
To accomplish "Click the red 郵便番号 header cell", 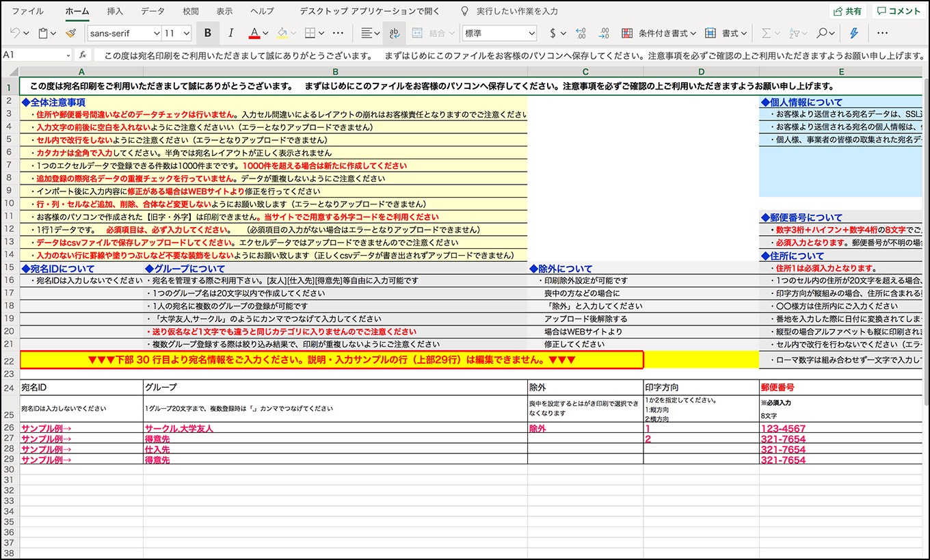I will click(x=841, y=388).
